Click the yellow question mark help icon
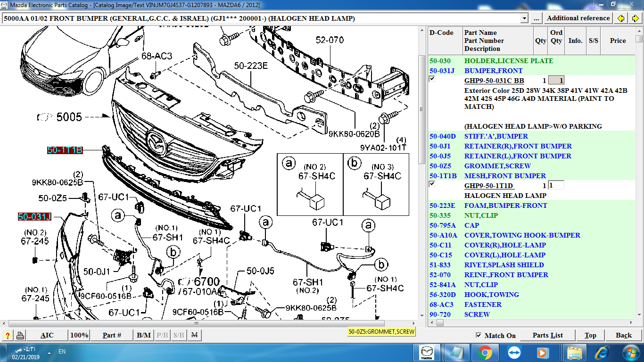The height and width of the screenshot is (362, 644). pyautogui.click(x=8, y=335)
